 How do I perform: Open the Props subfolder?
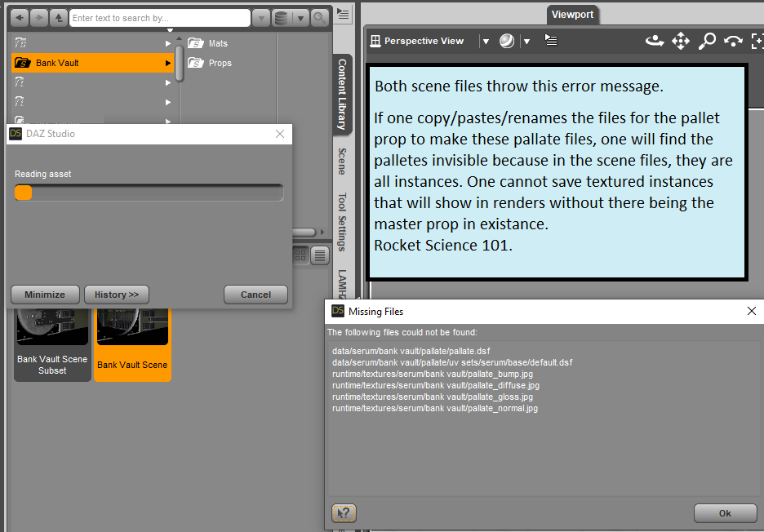(x=210, y=63)
